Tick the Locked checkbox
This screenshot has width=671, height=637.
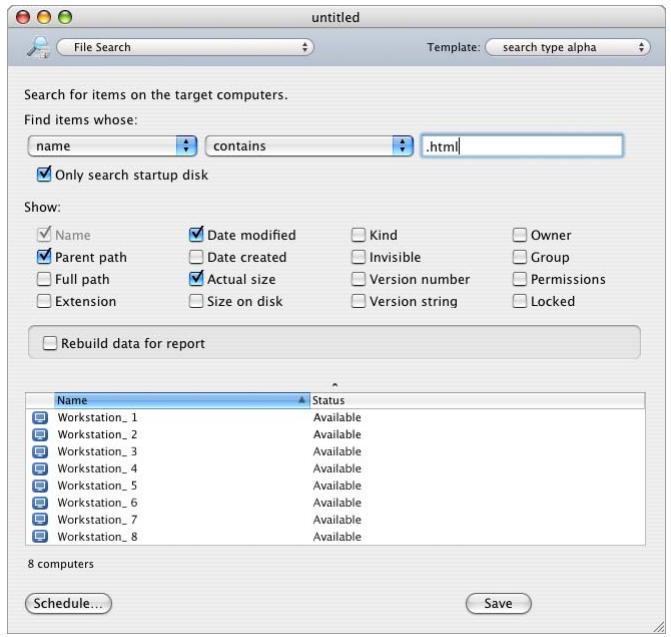pos(520,301)
